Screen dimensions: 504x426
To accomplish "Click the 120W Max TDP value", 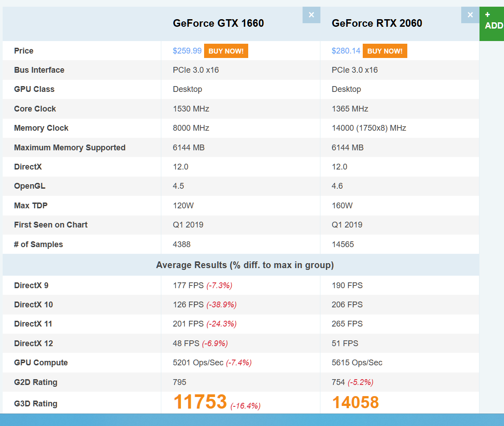I will [183, 205].
